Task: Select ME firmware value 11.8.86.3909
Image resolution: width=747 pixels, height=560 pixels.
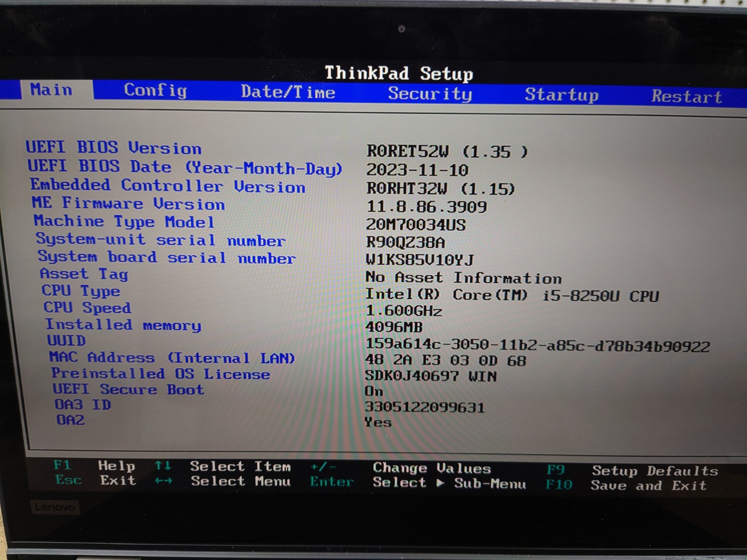Action: (x=426, y=207)
